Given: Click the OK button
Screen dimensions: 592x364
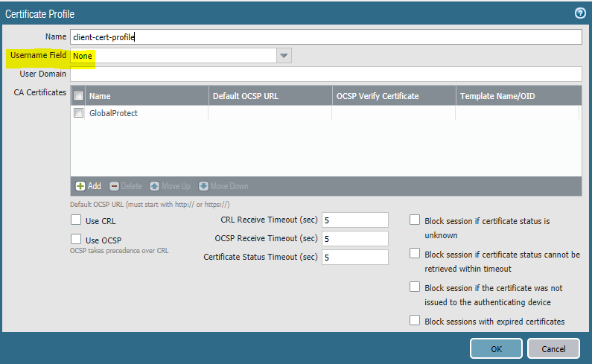Looking at the screenshot, I should (496, 348).
